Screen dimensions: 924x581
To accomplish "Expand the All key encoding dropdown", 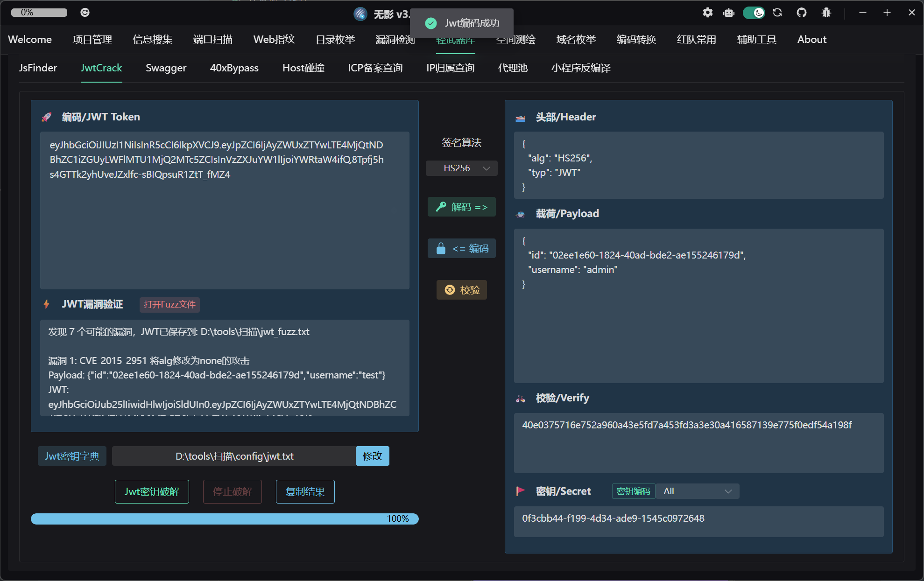I will (x=697, y=491).
